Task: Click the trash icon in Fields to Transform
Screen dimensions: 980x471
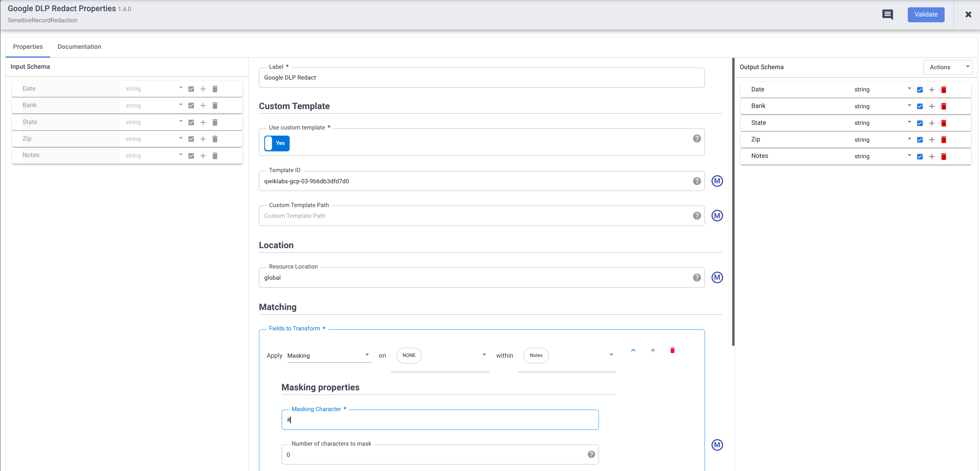Action: [x=672, y=350]
